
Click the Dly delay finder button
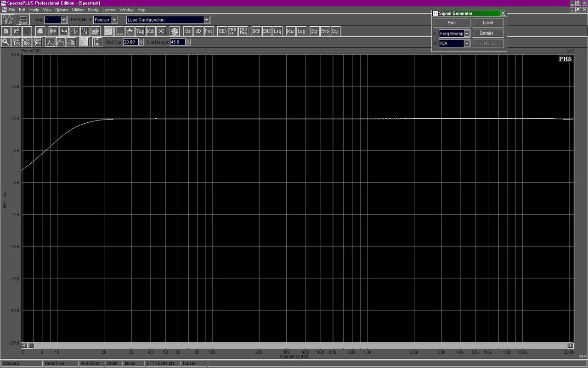point(315,31)
